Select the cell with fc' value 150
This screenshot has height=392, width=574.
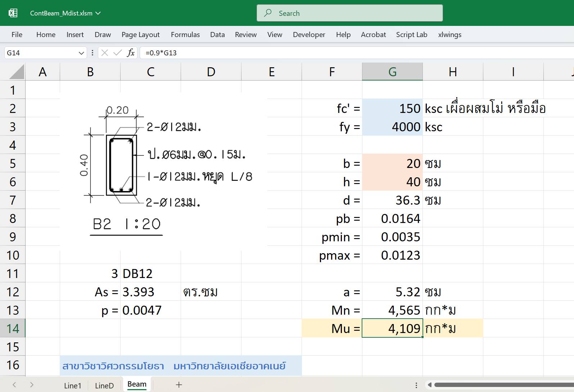click(x=392, y=108)
